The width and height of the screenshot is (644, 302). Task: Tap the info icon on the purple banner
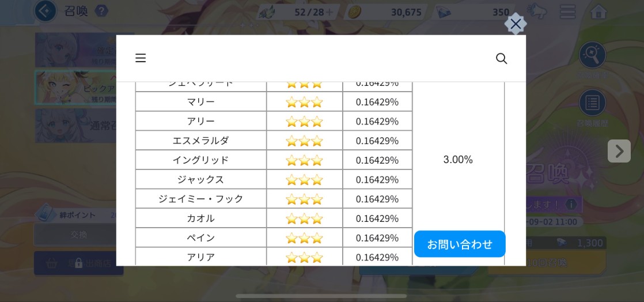tap(571, 205)
